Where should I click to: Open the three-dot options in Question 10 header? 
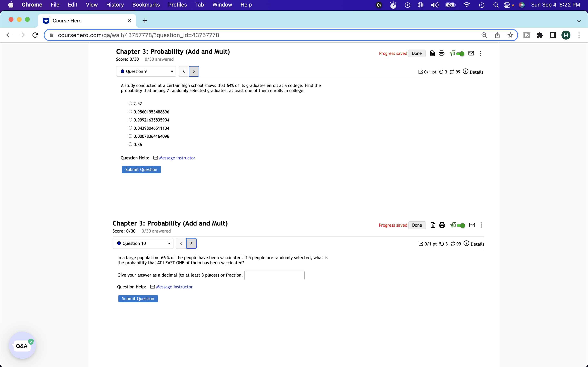tap(481, 225)
